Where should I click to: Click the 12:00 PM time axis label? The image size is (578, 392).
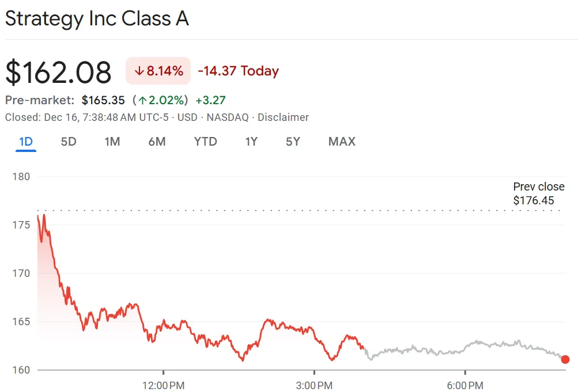pos(164,385)
